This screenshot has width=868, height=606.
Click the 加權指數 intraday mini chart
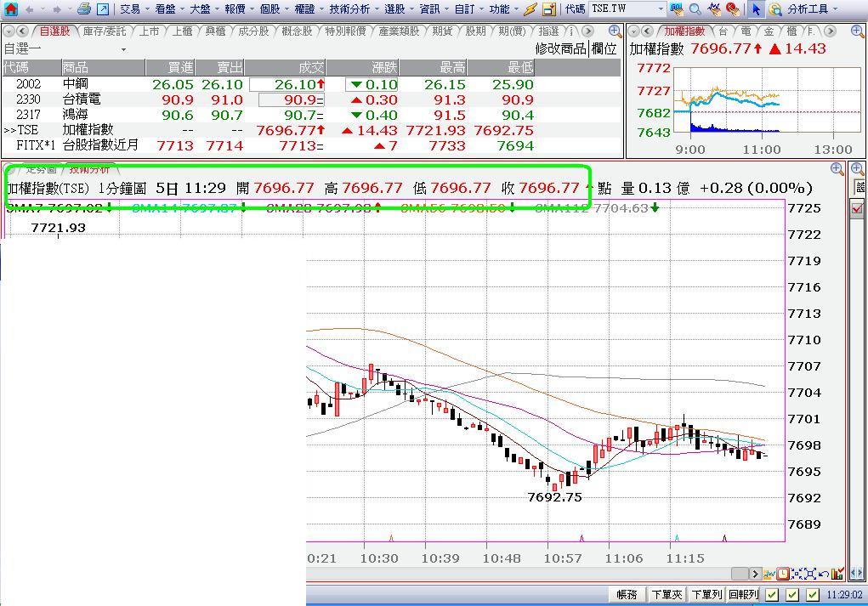[766, 100]
